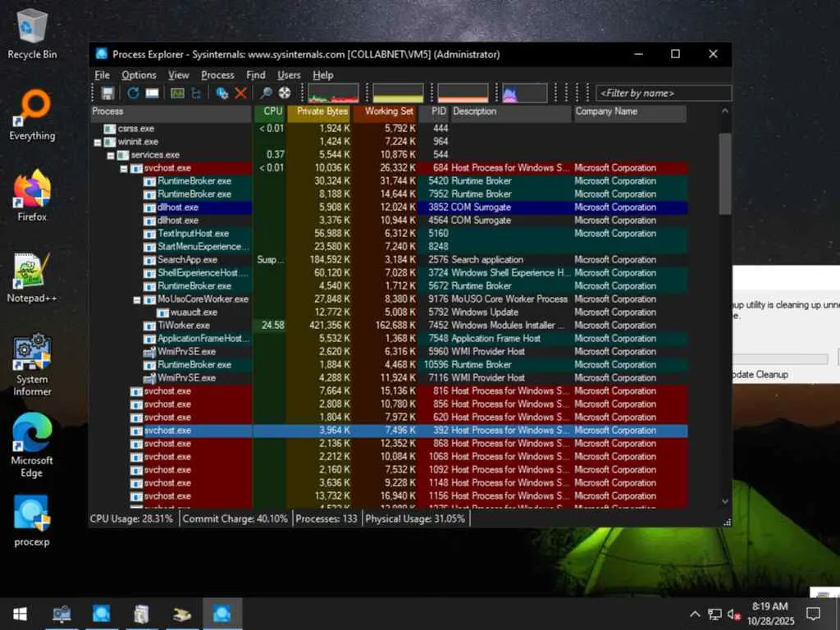Collapse the MoUsoCoreWorker.exe tree node

tap(137, 300)
